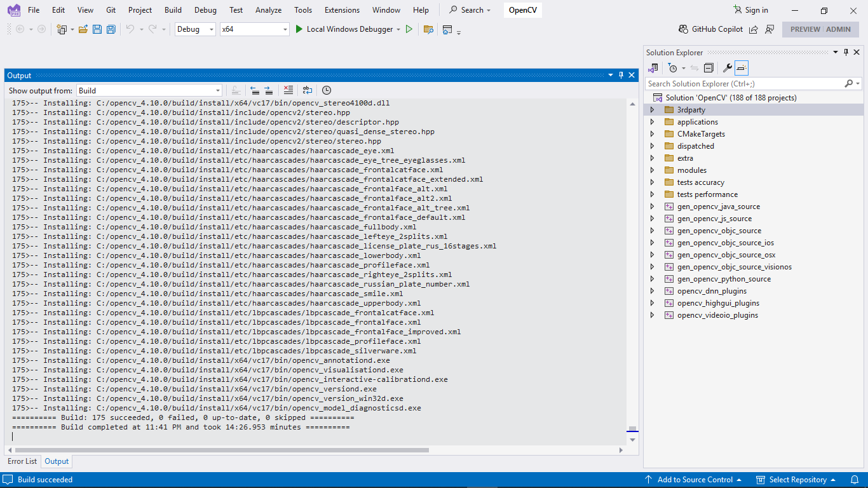Click the Go to Next Message icon

(269, 90)
